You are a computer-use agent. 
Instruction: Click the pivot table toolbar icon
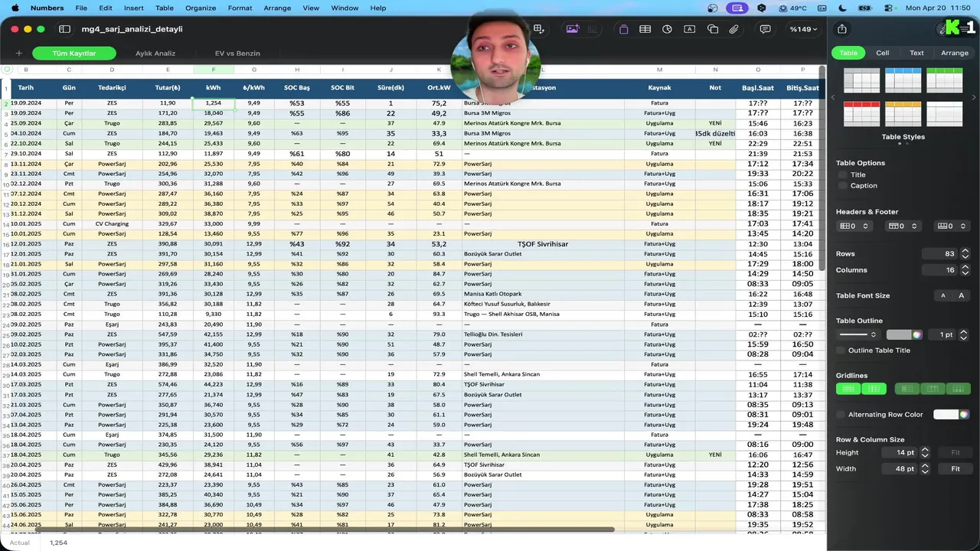(x=539, y=29)
